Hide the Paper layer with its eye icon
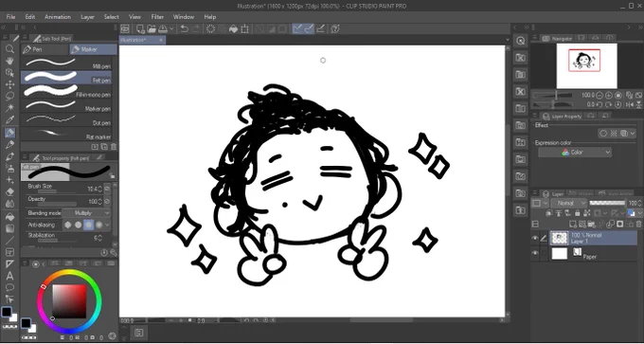The image size is (644, 344). coord(535,253)
